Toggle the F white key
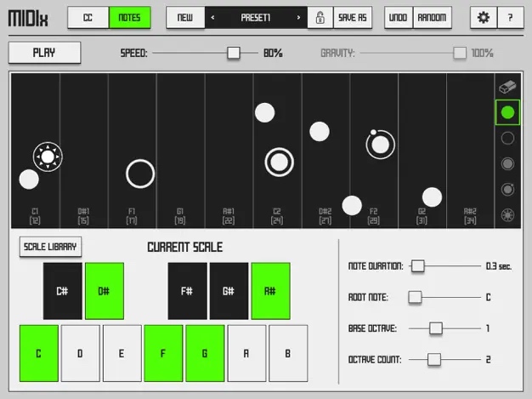 [x=163, y=354]
